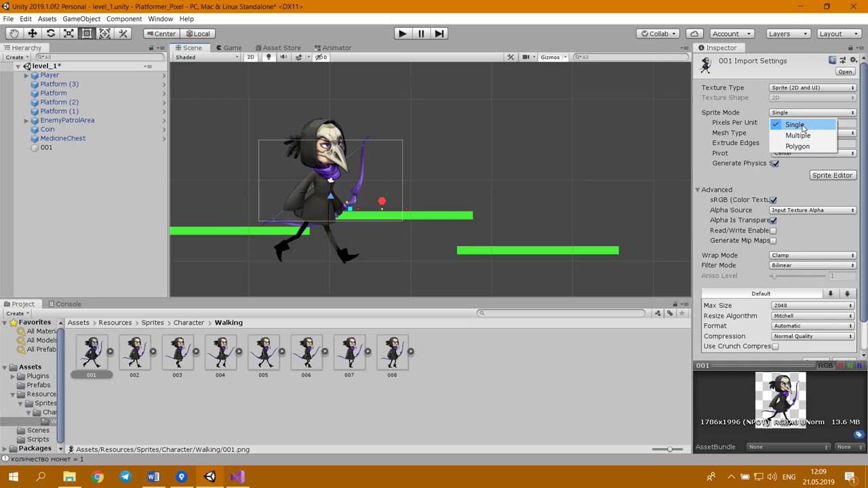
Task: Expand the EnemyPatrolArea hierarchy item
Action: pos(26,120)
